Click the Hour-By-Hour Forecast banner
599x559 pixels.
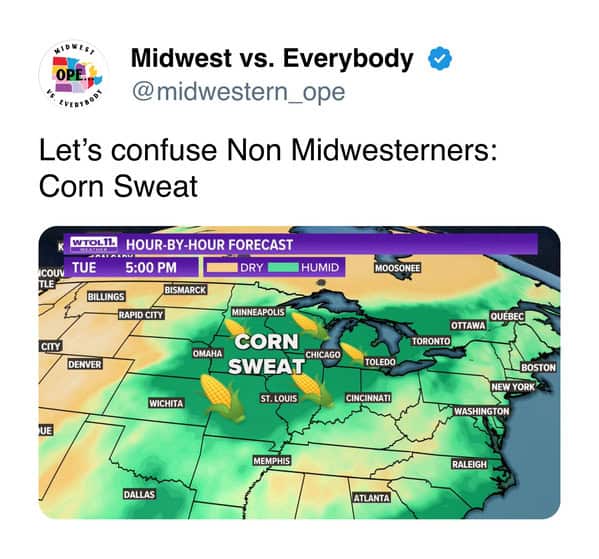coord(301,244)
